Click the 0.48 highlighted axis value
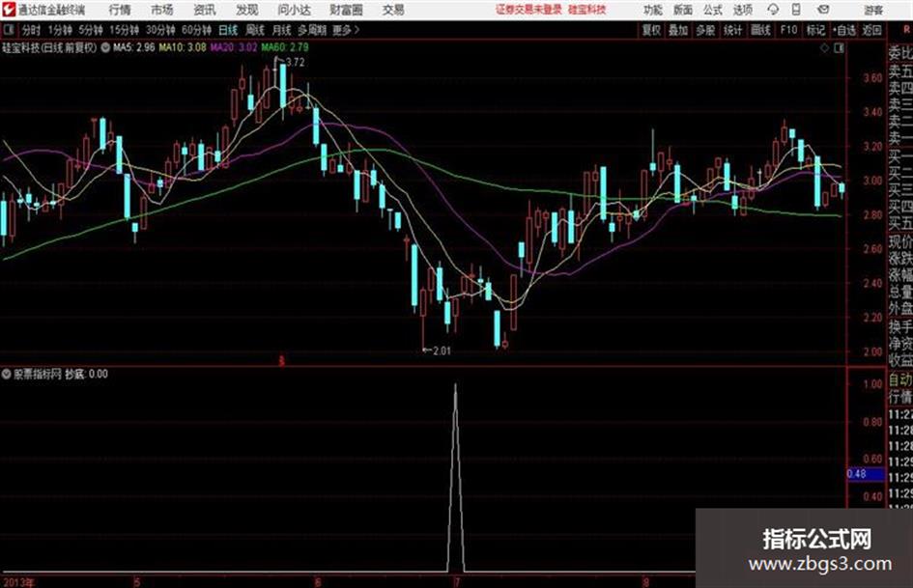The height and width of the screenshot is (588, 913). tap(866, 474)
